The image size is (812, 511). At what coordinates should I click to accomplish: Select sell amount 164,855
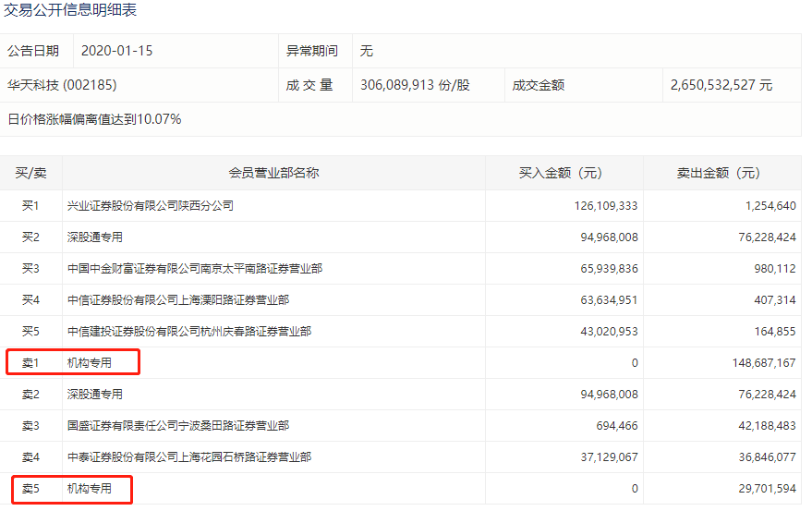(775, 332)
